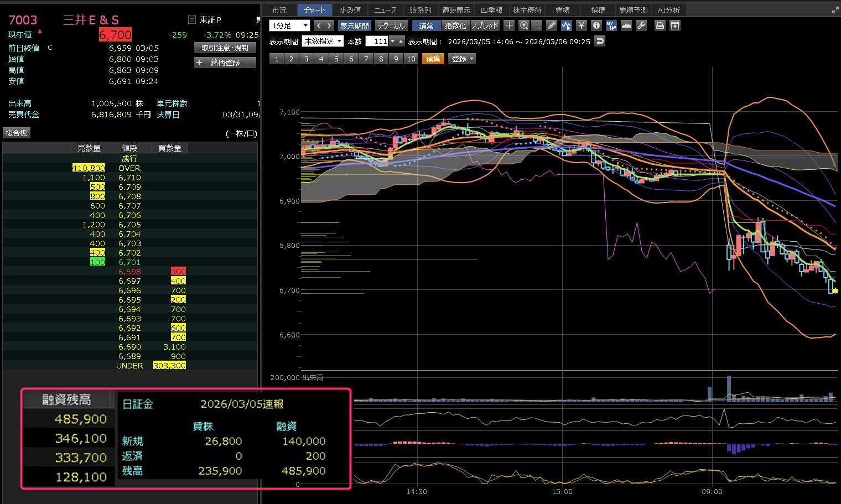Click the 銘柄登録 button

(225, 63)
